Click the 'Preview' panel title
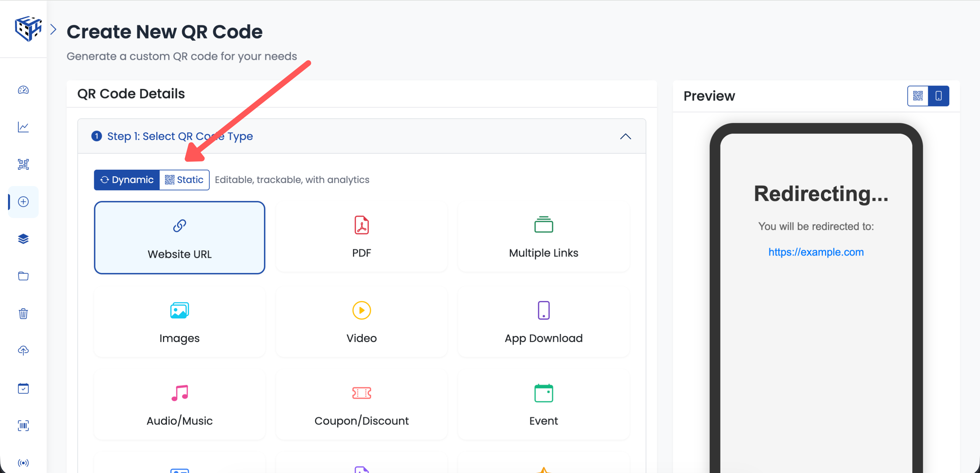This screenshot has height=473, width=980. pyautogui.click(x=709, y=96)
